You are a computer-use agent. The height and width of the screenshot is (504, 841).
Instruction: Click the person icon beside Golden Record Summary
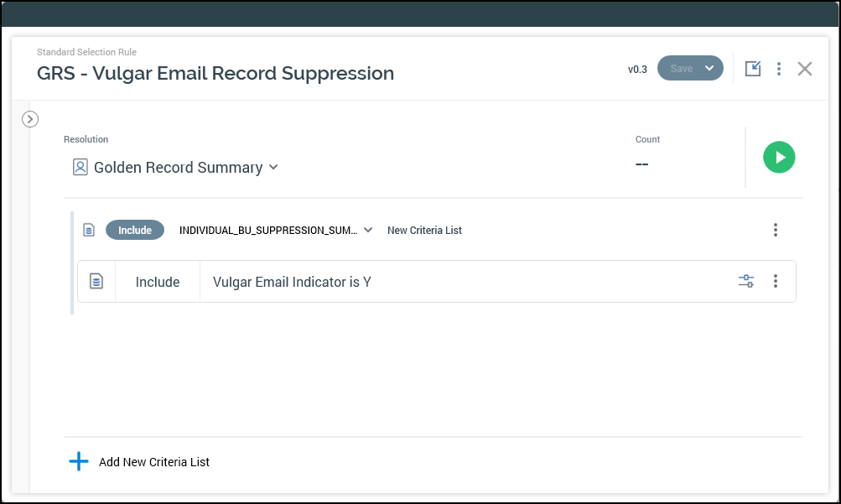(x=80, y=168)
